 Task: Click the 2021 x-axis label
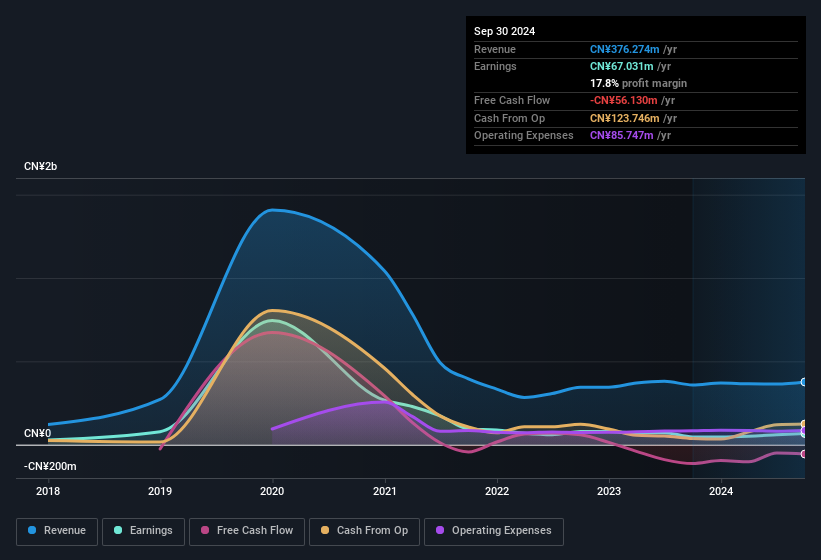tap(385, 491)
